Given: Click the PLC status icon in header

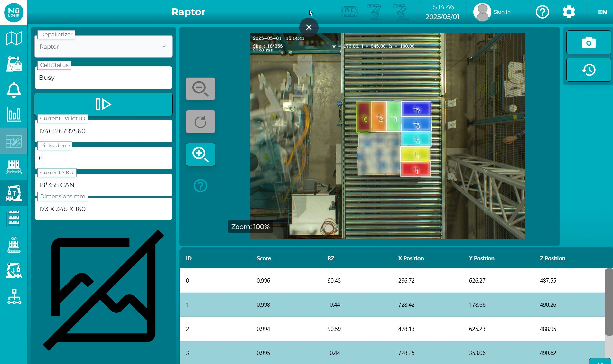Looking at the screenshot, I should tap(349, 12).
